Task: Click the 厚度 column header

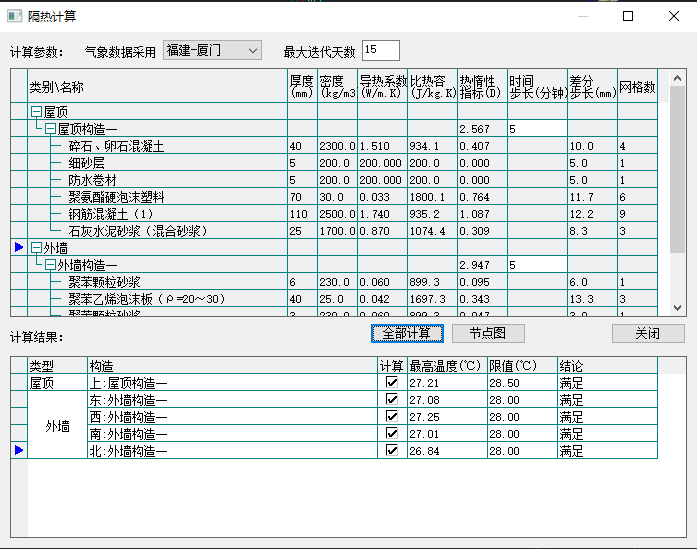Action: click(302, 87)
